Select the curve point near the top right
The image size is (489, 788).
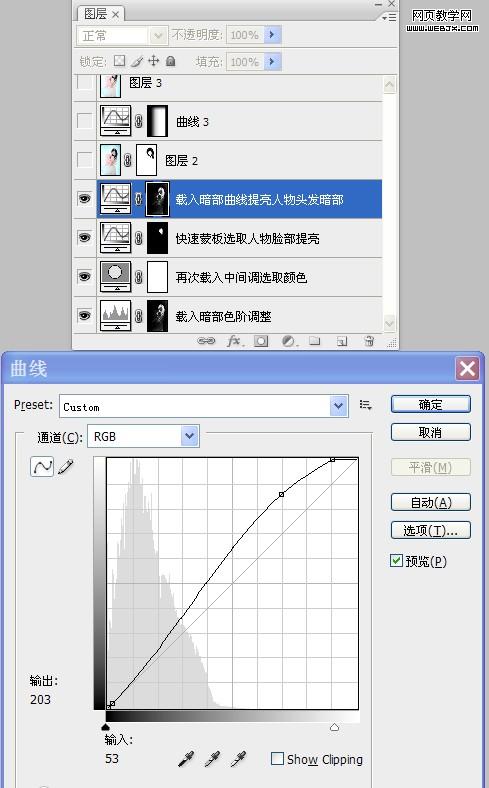point(332,459)
